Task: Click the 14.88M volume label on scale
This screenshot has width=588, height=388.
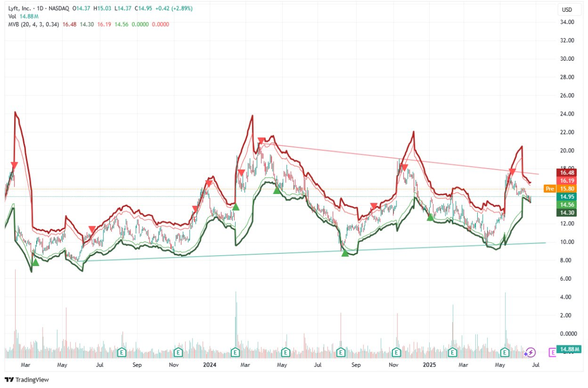Action: 570,349
